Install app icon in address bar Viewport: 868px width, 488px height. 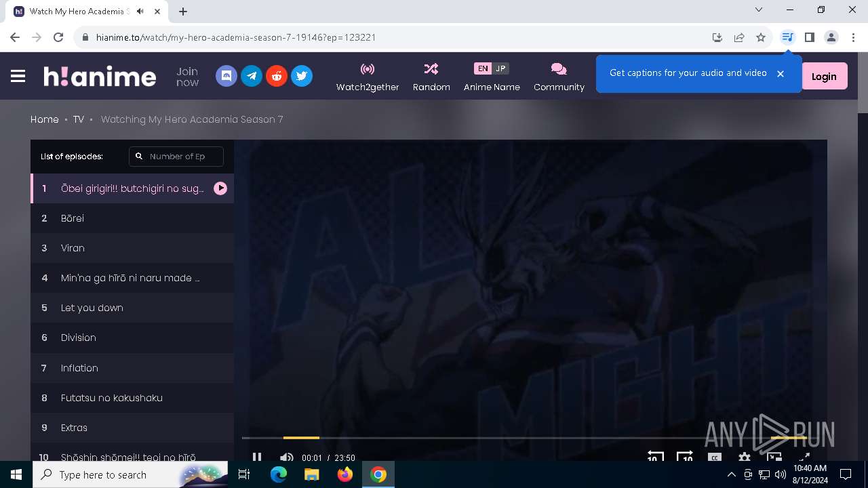(x=717, y=37)
